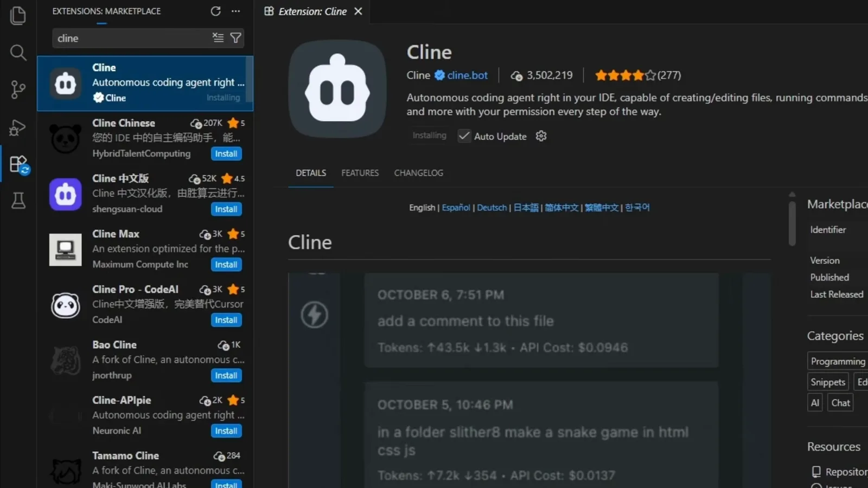This screenshot has width=868, height=488.
Task: Select the Snippets category tag
Action: pos(828,382)
